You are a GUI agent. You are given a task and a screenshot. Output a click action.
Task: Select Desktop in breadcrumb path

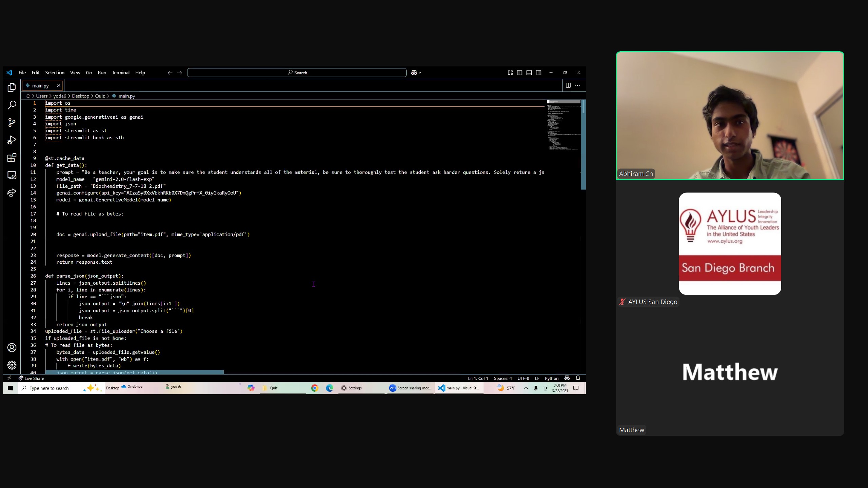80,96
